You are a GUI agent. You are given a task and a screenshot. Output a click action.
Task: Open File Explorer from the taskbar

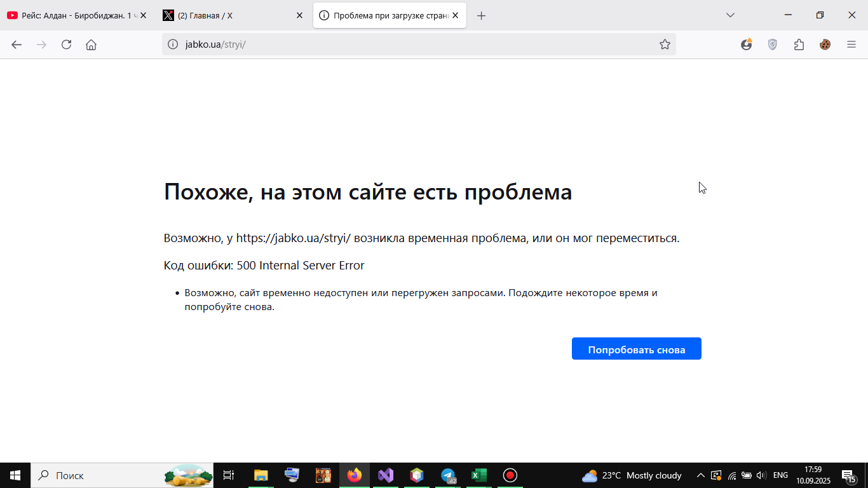tap(261, 475)
